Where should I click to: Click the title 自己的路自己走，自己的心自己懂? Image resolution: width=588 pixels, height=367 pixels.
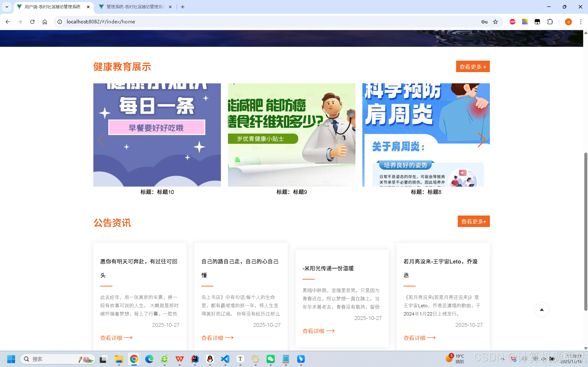click(x=240, y=268)
